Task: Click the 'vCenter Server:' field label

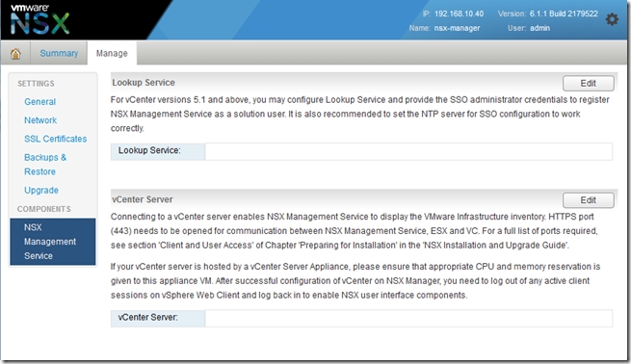Action: point(147,318)
